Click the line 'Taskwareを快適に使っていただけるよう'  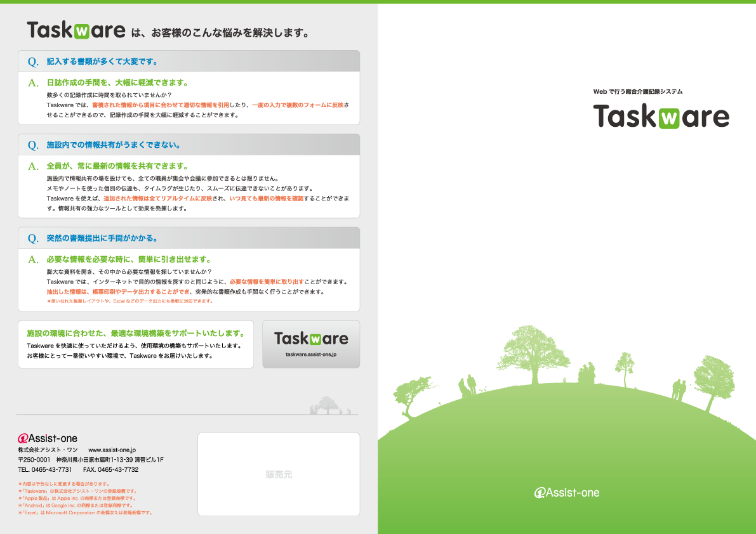[134, 346]
